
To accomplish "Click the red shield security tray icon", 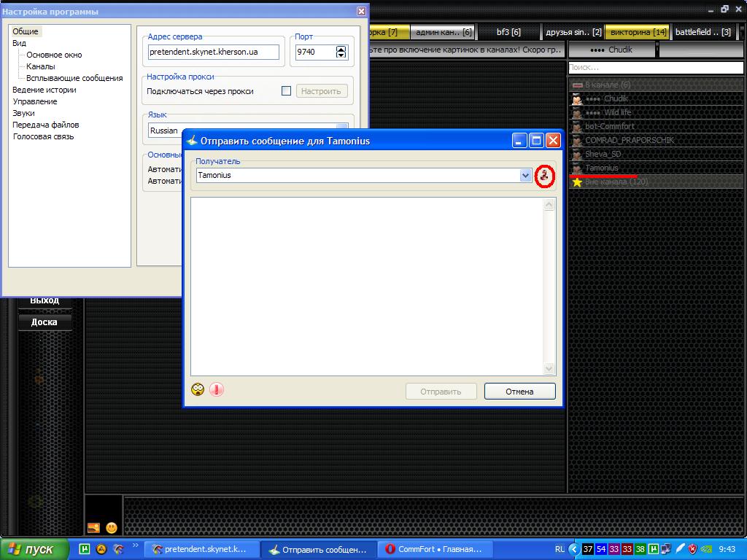I will coord(694,549).
